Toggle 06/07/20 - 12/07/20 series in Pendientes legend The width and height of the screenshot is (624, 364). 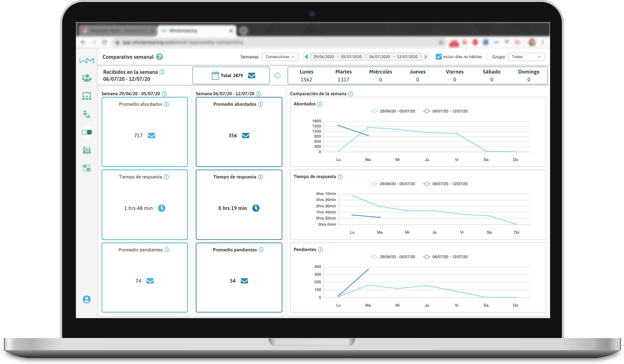pyautogui.click(x=445, y=257)
